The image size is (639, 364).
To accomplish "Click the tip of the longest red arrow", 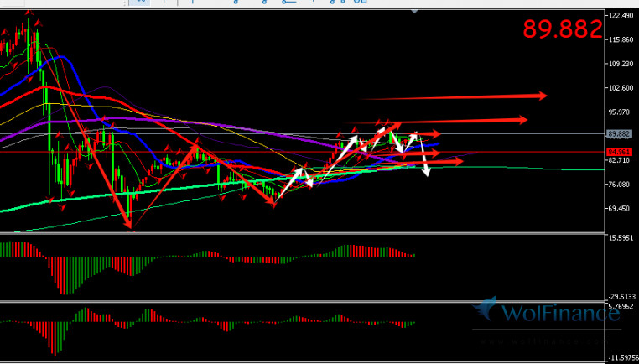I will tap(545, 95).
